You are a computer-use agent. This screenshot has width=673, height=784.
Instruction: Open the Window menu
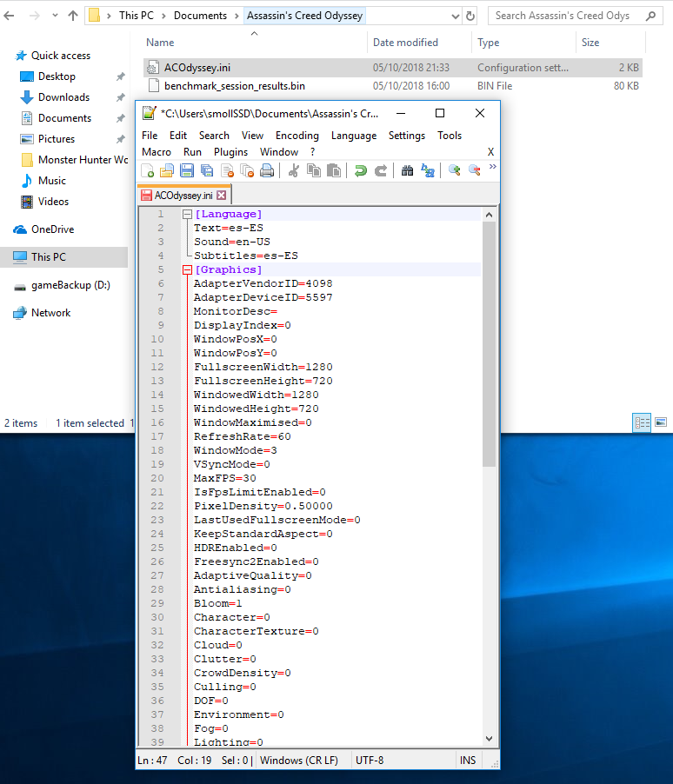tap(279, 152)
